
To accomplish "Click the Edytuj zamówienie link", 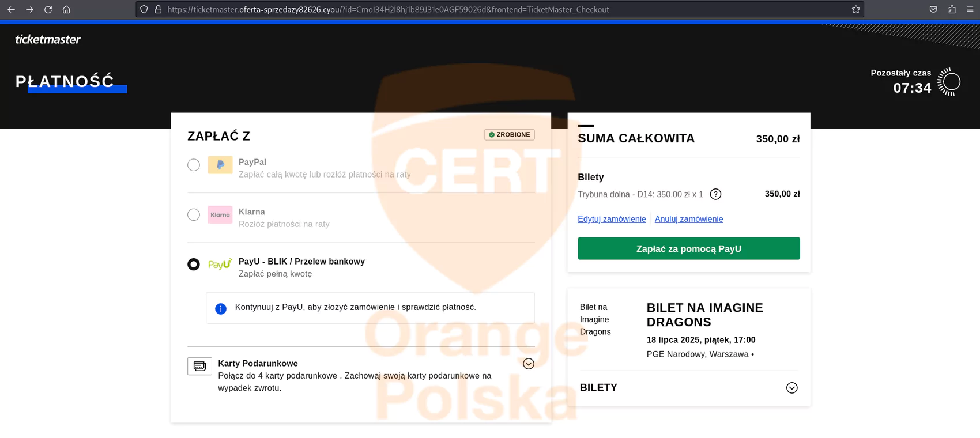I will [612, 219].
